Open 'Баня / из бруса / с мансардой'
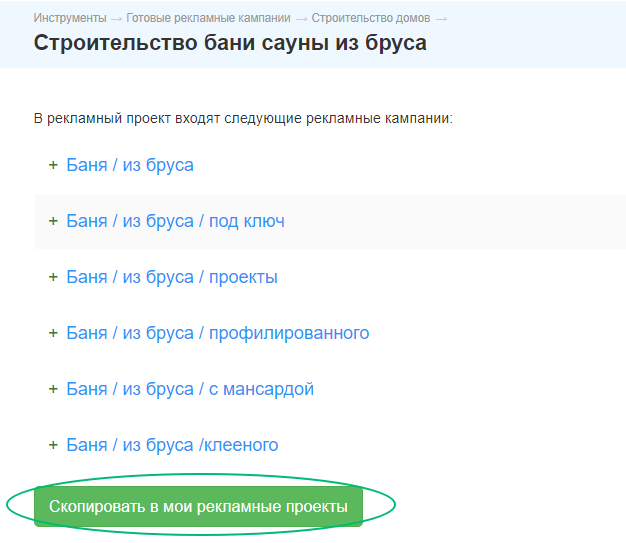This screenshot has height=543, width=626. 190,389
